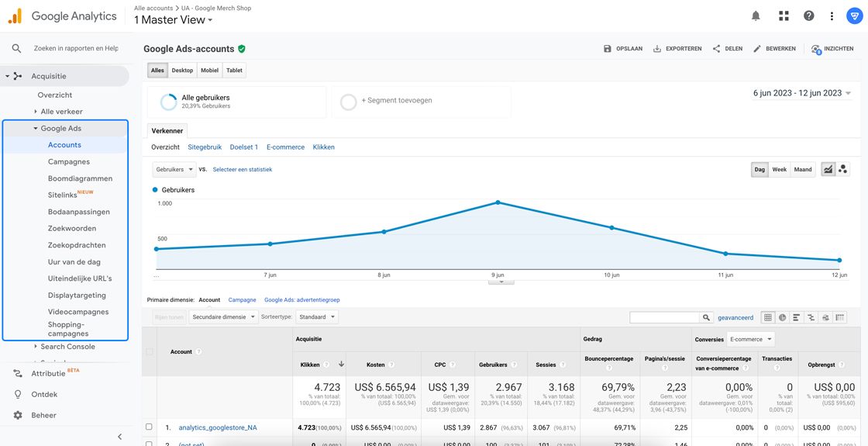This screenshot has width=868, height=446.
Task: Select the pie chart percentage view icon
Action: coord(782,317)
